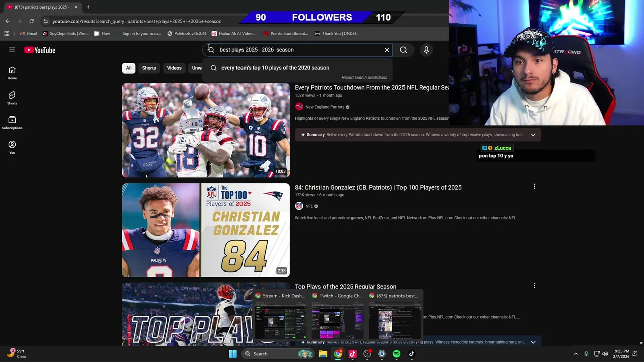The height and width of the screenshot is (362, 644).
Task: Visit the New England Patriots channel
Action: [325, 107]
